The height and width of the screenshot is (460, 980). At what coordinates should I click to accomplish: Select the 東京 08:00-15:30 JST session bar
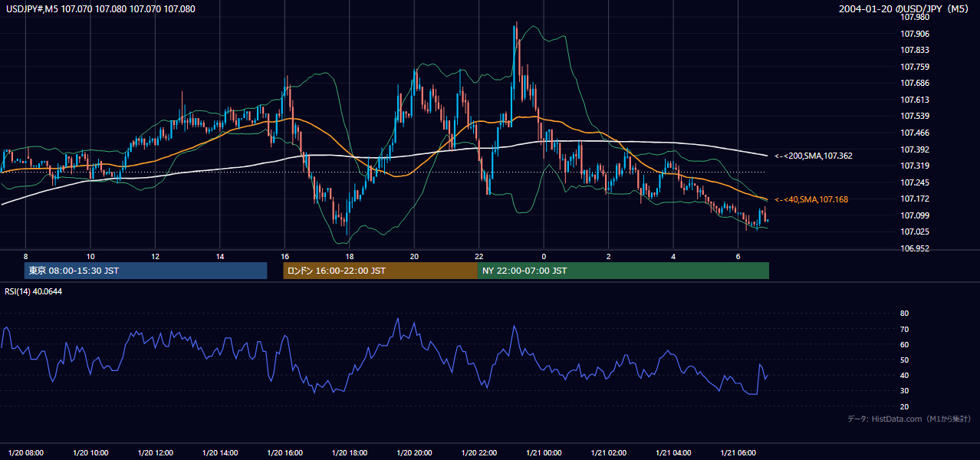click(x=146, y=271)
